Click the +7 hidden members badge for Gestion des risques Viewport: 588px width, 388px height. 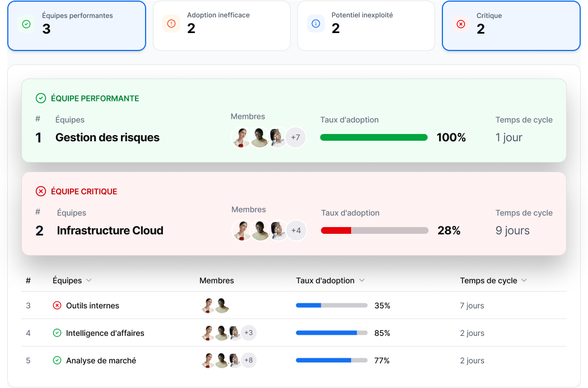[296, 137]
